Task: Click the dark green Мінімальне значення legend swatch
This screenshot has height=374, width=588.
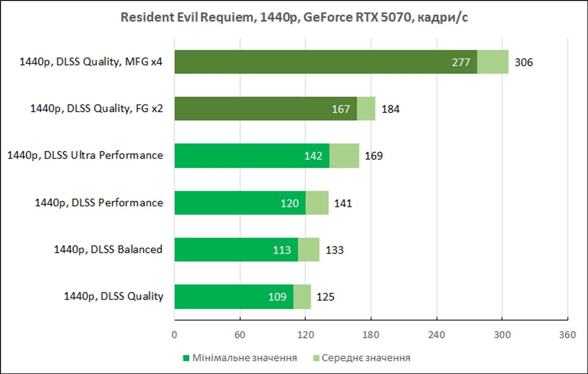Action: 186,358
